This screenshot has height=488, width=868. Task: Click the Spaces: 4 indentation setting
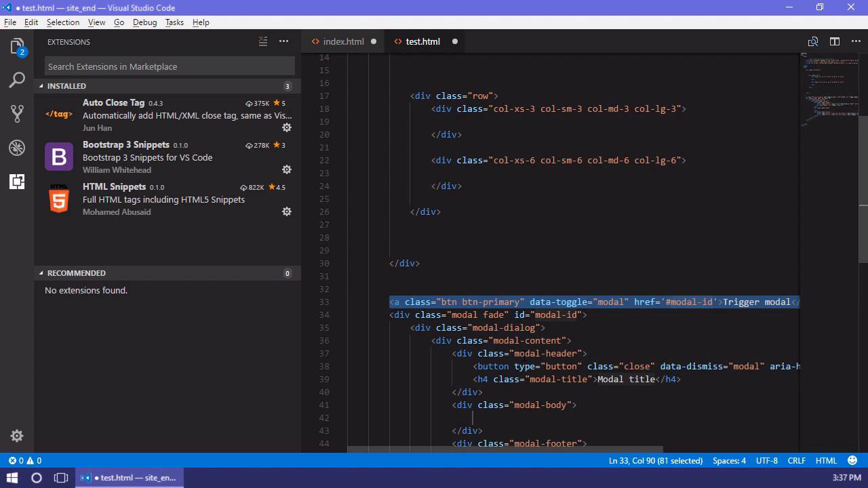coord(729,461)
